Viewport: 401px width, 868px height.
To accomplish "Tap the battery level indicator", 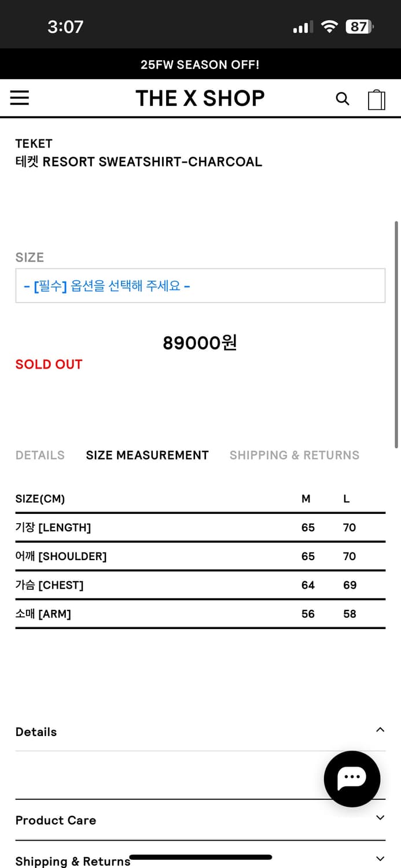I will click(359, 27).
